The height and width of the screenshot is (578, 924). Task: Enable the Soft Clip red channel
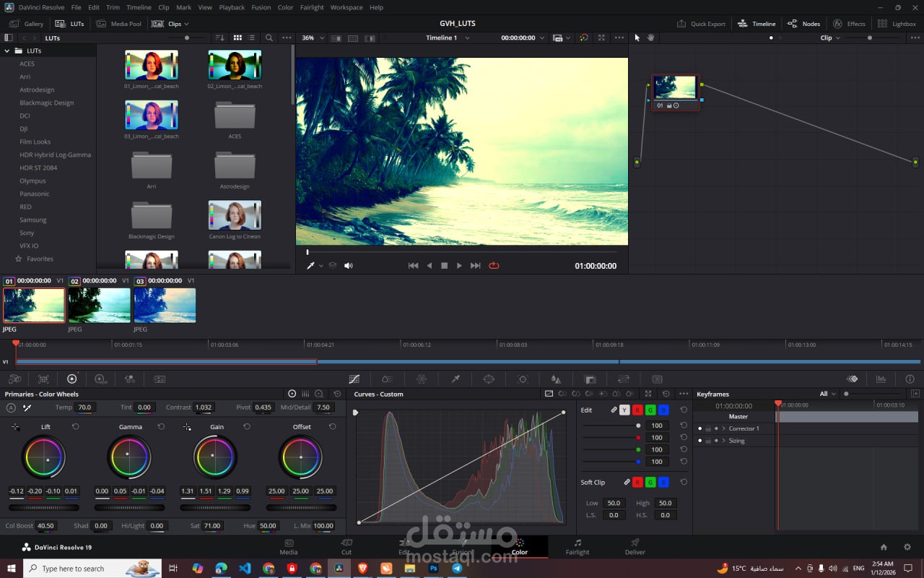[637, 482]
